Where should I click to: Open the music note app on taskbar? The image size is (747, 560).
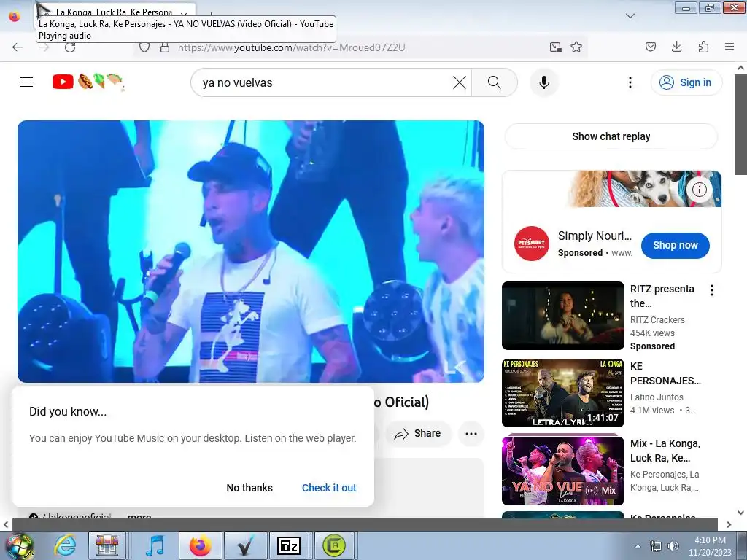[x=155, y=545]
